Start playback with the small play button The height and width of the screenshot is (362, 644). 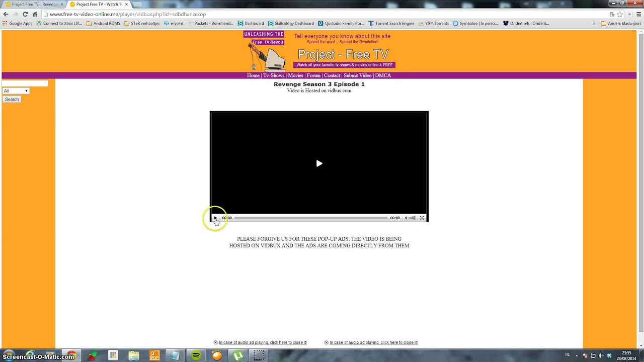pos(215,218)
